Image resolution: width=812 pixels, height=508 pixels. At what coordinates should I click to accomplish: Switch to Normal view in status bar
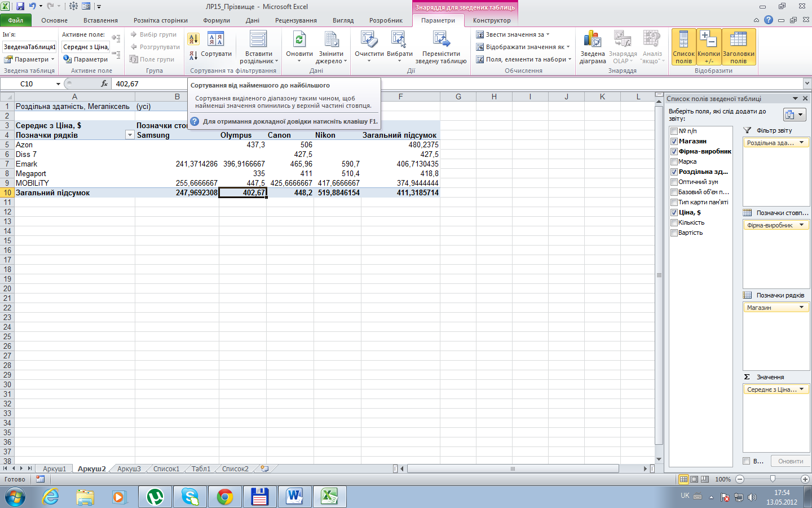coord(683,479)
